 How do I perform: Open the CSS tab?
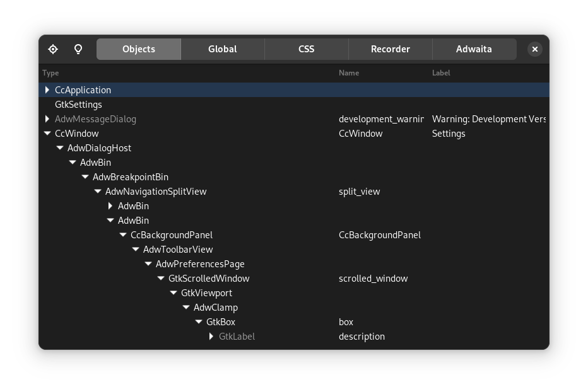(306, 49)
